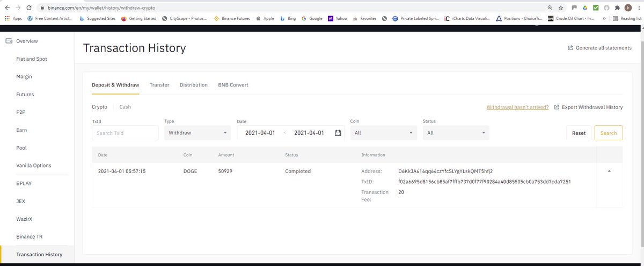This screenshot has height=266, width=644.
Task: Open Crude Oil Chart bookmark
Action: click(x=570, y=18)
